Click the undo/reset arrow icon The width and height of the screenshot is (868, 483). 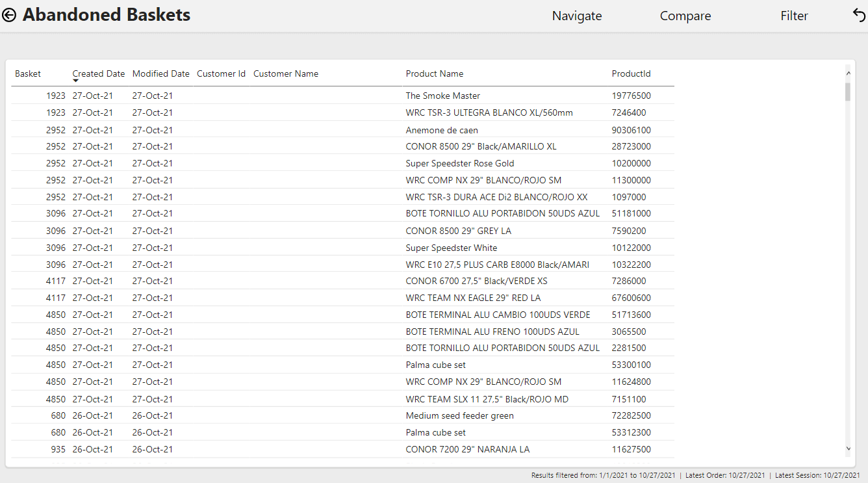[x=859, y=16]
